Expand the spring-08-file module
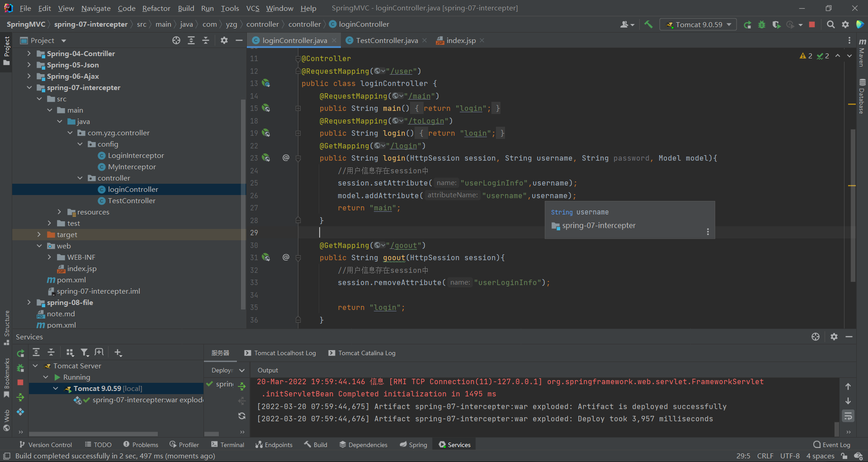 pyautogui.click(x=29, y=302)
